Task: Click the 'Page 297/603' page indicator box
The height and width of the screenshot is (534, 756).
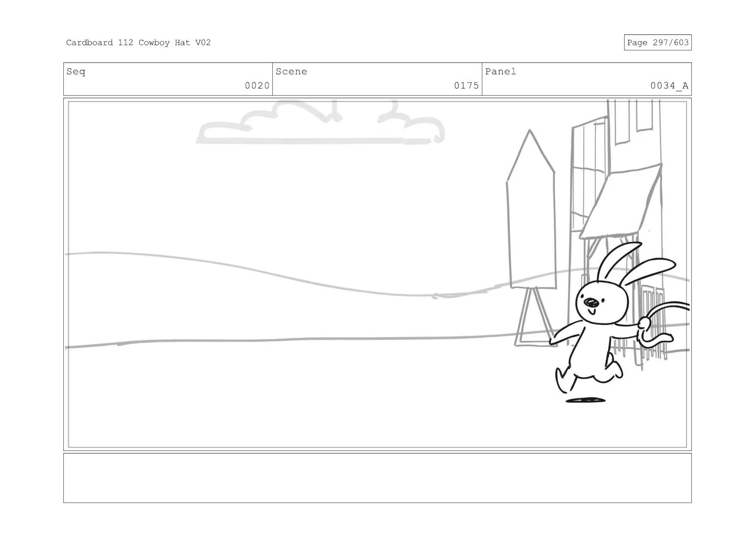Action: point(657,43)
